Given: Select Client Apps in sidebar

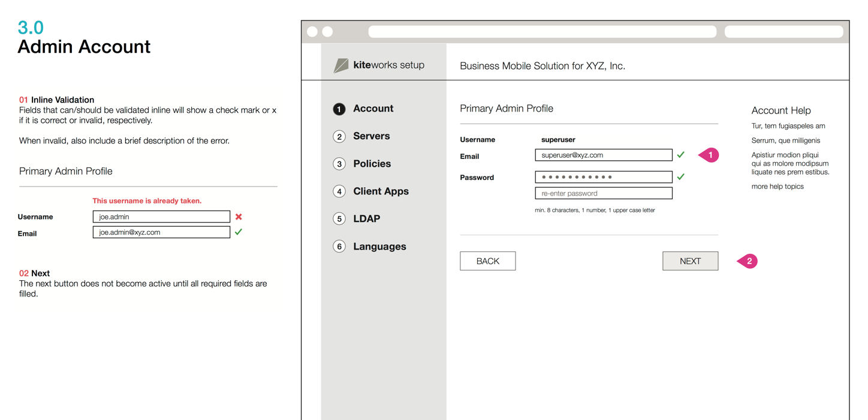Looking at the screenshot, I should (x=381, y=191).
